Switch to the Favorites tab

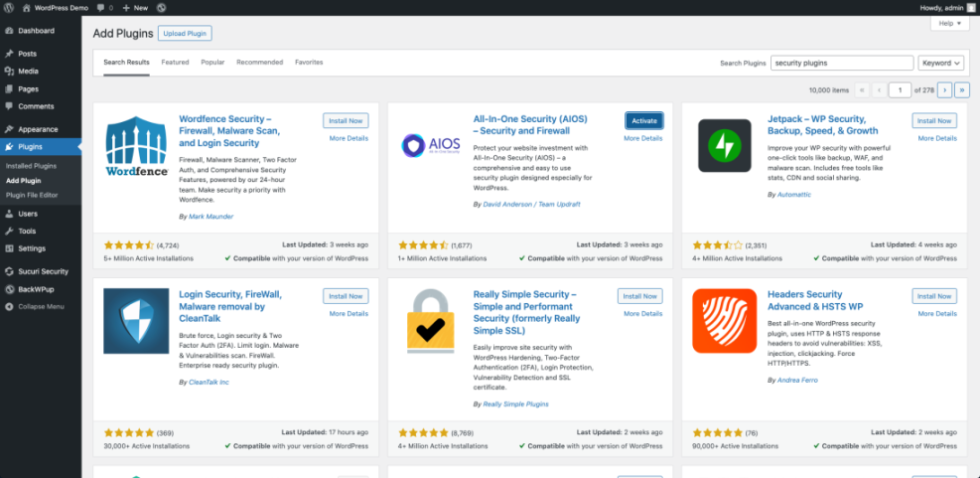click(x=309, y=63)
